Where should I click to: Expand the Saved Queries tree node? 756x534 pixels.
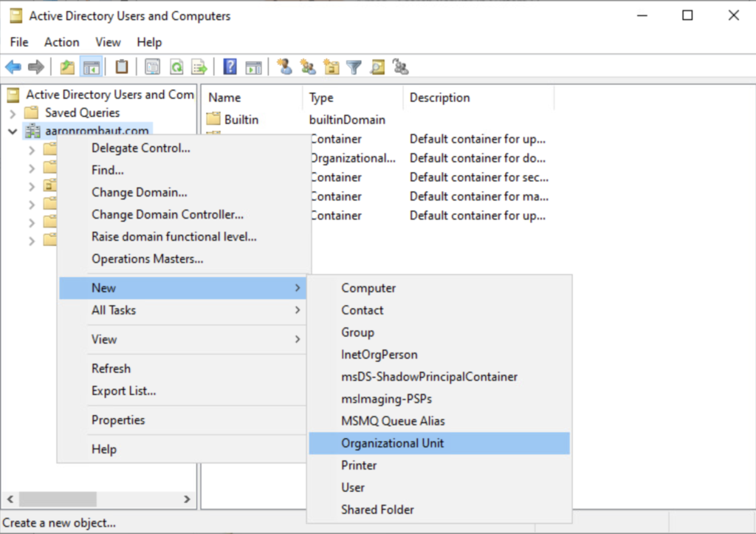click(x=13, y=114)
